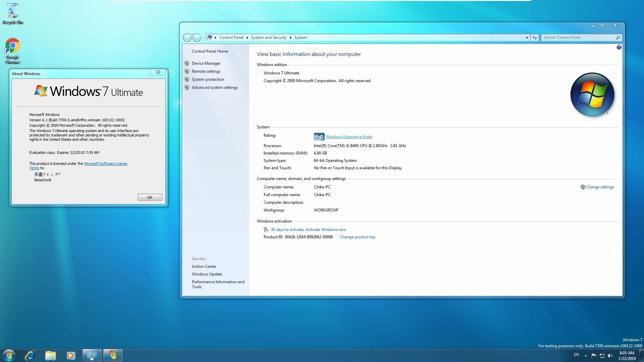Viewport: 644px width, 362px height.
Task: Click the network icon in the system tray
Action: click(x=601, y=355)
